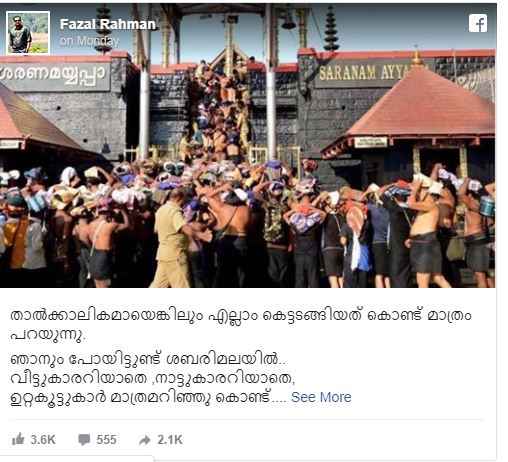Click the SARANAM AYYA sign in photo
The height and width of the screenshot is (462, 508).
[x=365, y=73]
